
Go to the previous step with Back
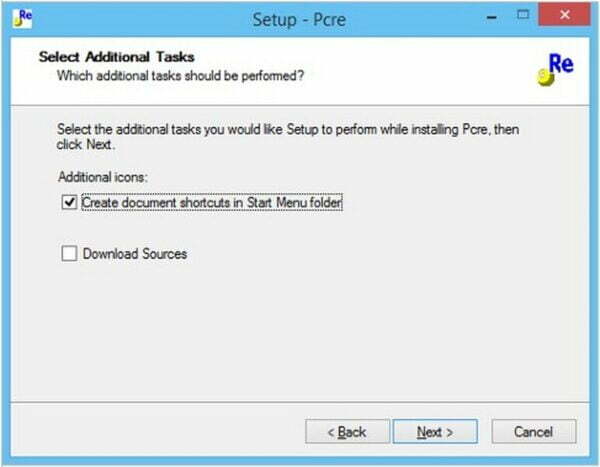(x=347, y=432)
